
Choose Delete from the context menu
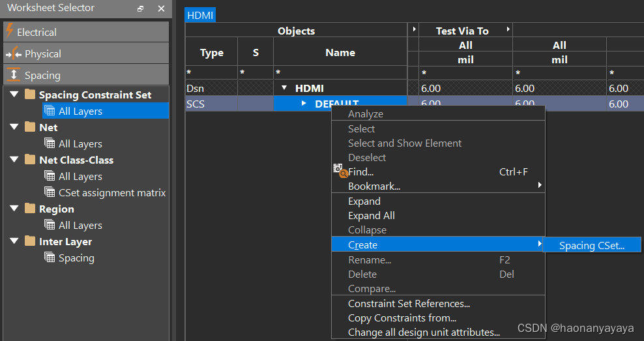tap(438, 274)
